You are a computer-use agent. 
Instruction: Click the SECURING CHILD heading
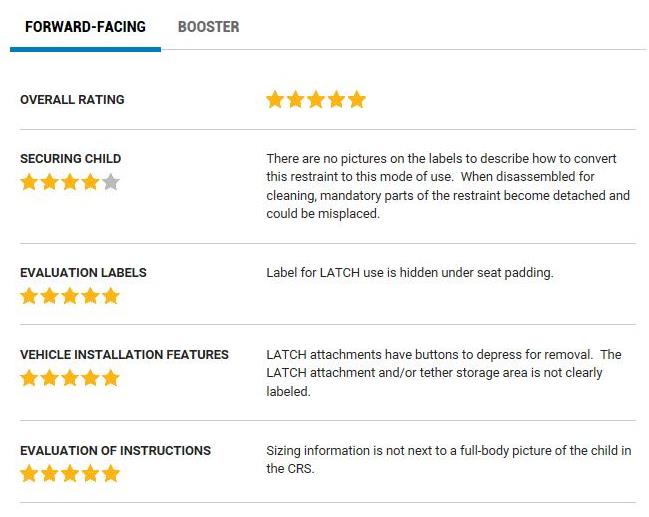click(x=70, y=159)
